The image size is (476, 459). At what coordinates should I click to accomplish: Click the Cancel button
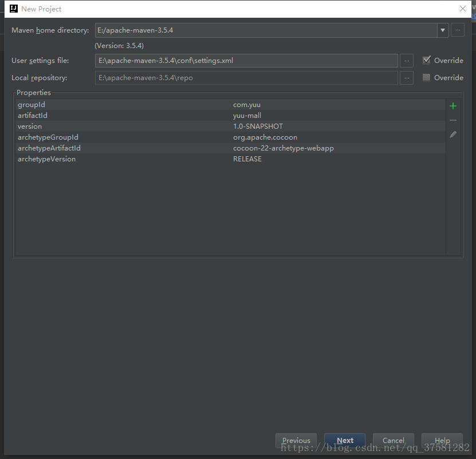(x=393, y=441)
